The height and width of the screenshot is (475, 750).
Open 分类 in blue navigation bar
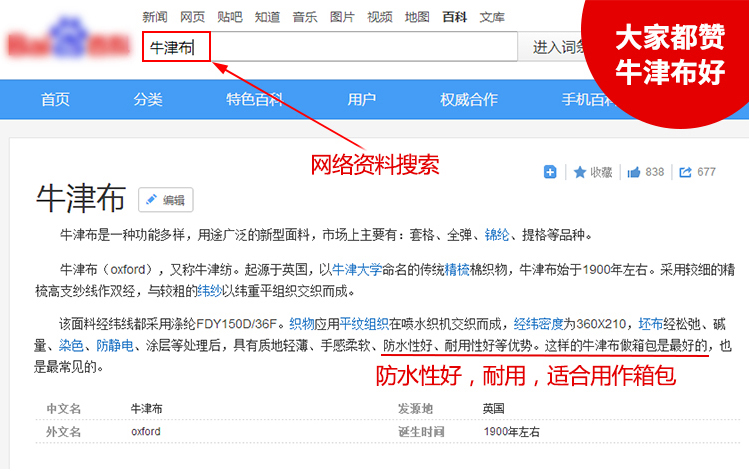pyautogui.click(x=148, y=99)
